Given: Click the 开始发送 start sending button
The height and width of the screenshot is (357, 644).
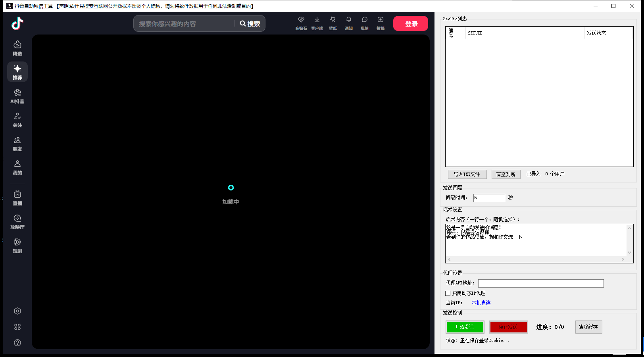Looking at the screenshot, I should [465, 327].
